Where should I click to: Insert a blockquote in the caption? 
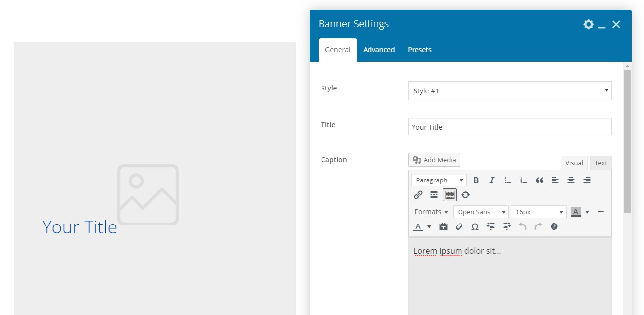539,180
